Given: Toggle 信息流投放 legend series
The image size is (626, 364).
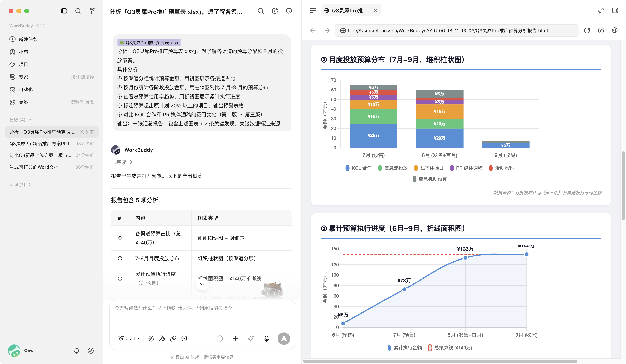Looking at the screenshot, I should [393, 168].
